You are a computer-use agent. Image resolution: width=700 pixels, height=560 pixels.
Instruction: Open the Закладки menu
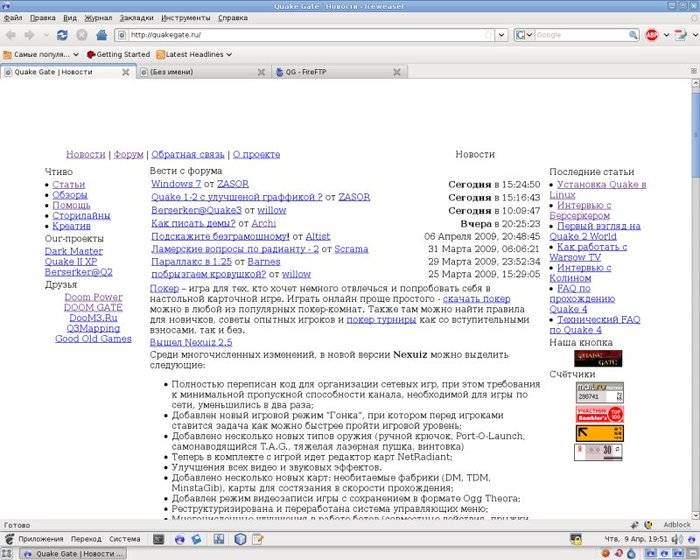pos(137,18)
